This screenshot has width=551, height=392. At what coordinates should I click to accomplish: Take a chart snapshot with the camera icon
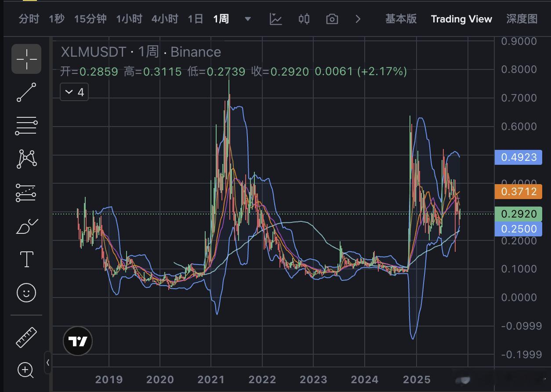pos(332,19)
